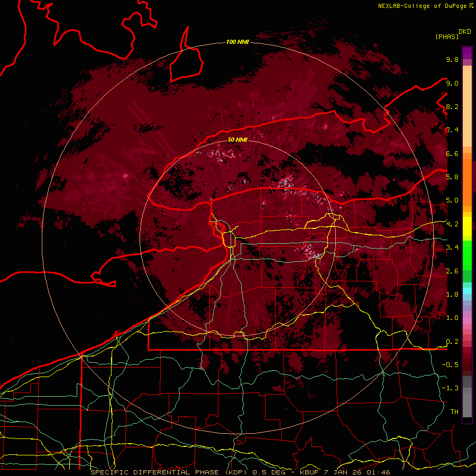Click the 4.2 value on the color scale
Image resolution: width=476 pixels, height=476 pixels.
coord(452,224)
